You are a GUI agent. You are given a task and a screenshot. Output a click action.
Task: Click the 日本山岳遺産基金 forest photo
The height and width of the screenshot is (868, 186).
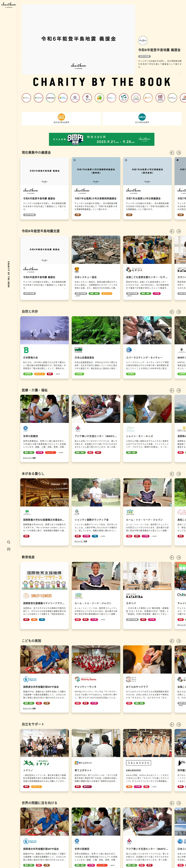tap(96, 330)
